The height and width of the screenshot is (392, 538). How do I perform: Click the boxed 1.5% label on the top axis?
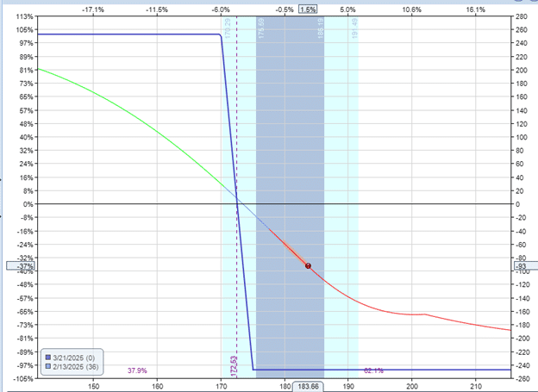pyautogui.click(x=308, y=9)
